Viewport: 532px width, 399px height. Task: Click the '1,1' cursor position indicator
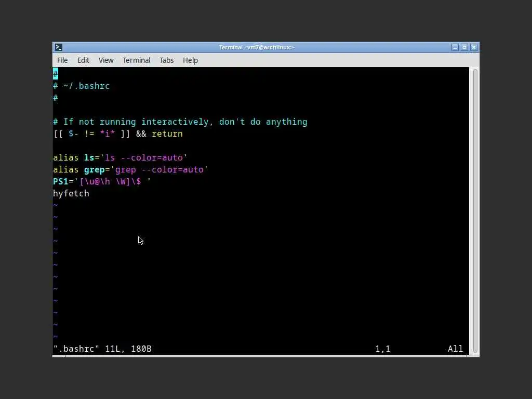point(383,349)
